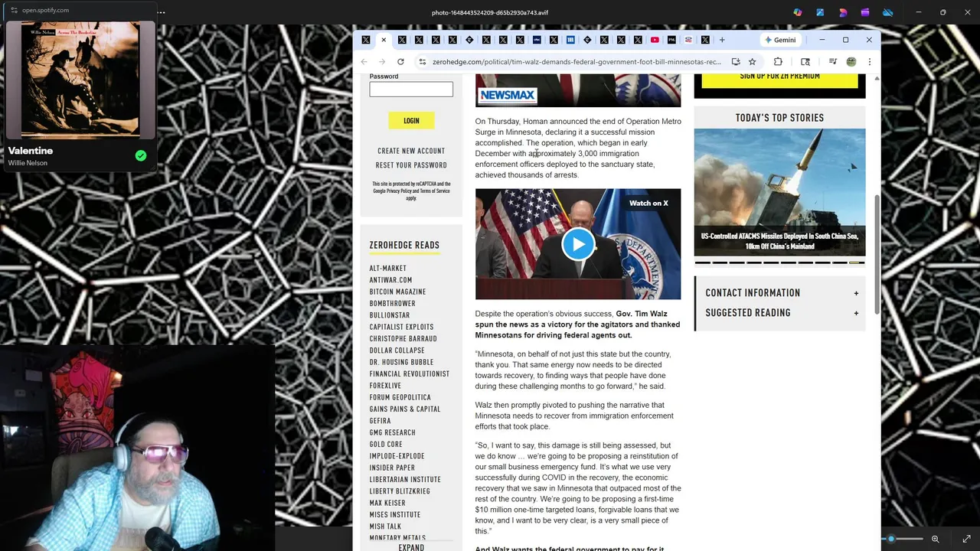Open a new tab with the plus button

coord(722,40)
